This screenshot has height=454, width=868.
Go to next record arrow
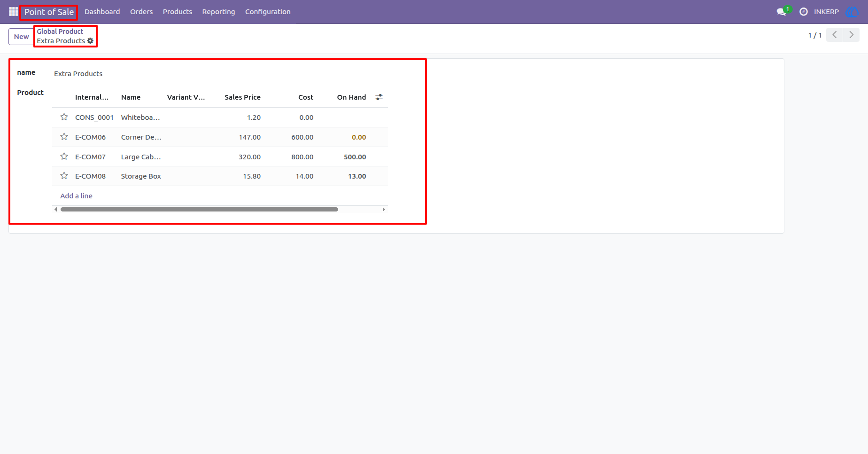pyautogui.click(x=852, y=35)
